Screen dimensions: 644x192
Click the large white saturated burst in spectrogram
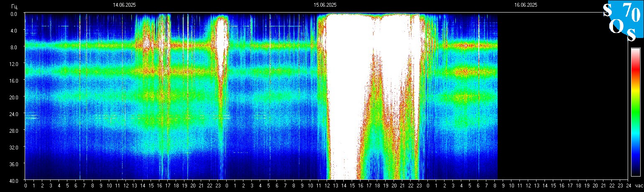tap(372, 96)
